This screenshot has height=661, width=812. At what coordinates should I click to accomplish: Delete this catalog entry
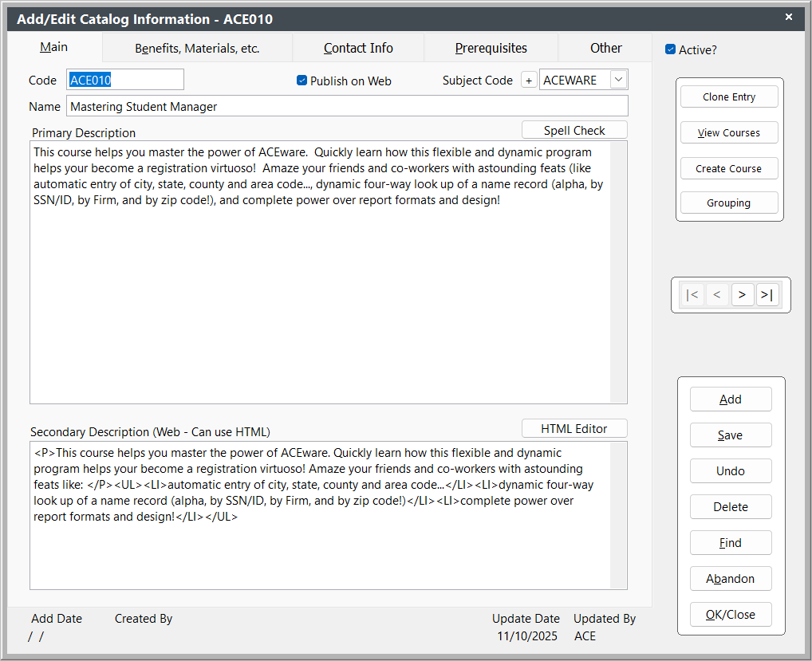coord(731,507)
